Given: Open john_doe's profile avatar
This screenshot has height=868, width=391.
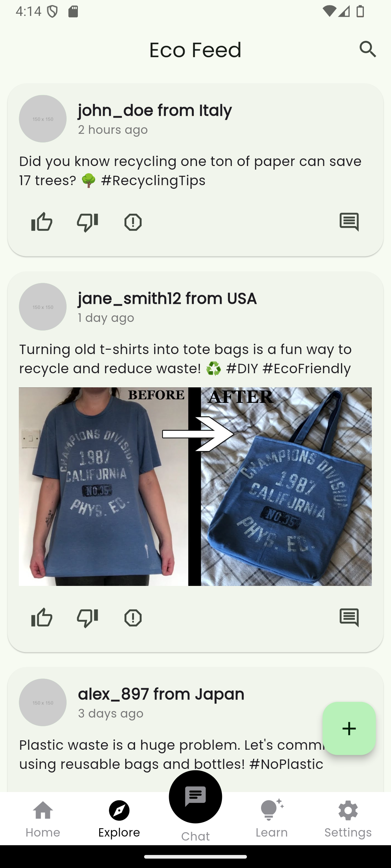Looking at the screenshot, I should tap(43, 119).
